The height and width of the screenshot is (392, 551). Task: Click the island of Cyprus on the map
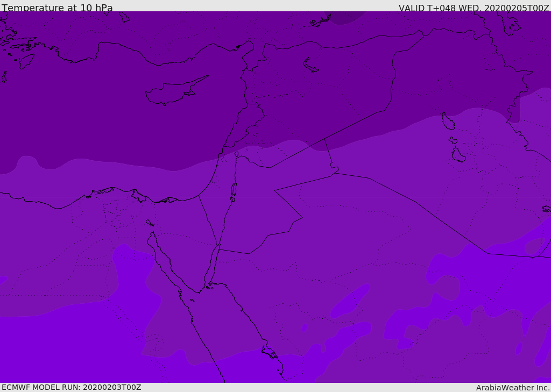[176, 91]
